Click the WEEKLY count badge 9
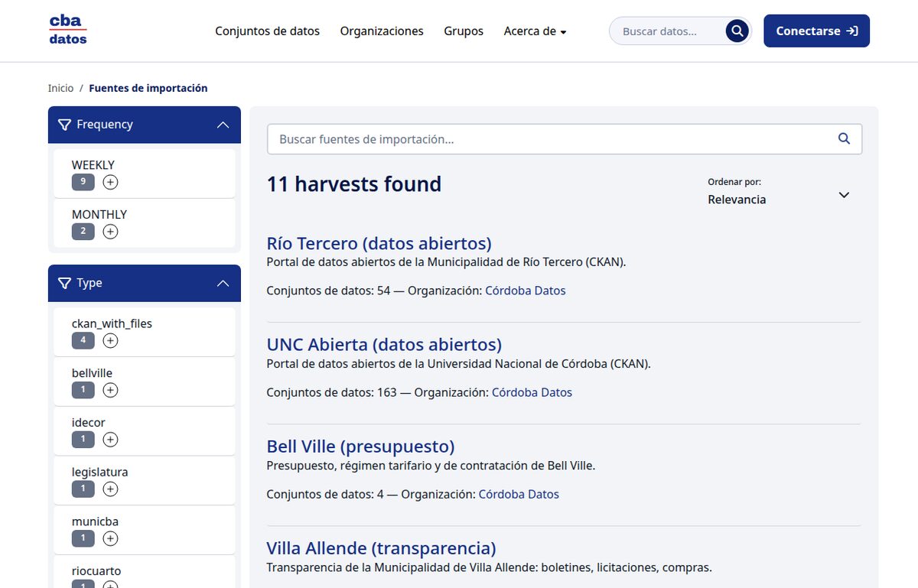Image resolution: width=918 pixels, height=588 pixels. [x=83, y=182]
